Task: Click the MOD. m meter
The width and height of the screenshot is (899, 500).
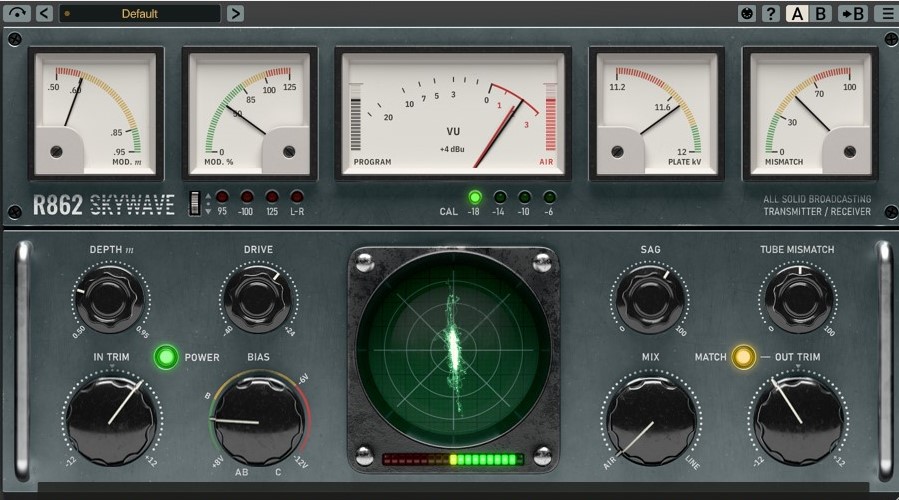Action: coord(96,114)
